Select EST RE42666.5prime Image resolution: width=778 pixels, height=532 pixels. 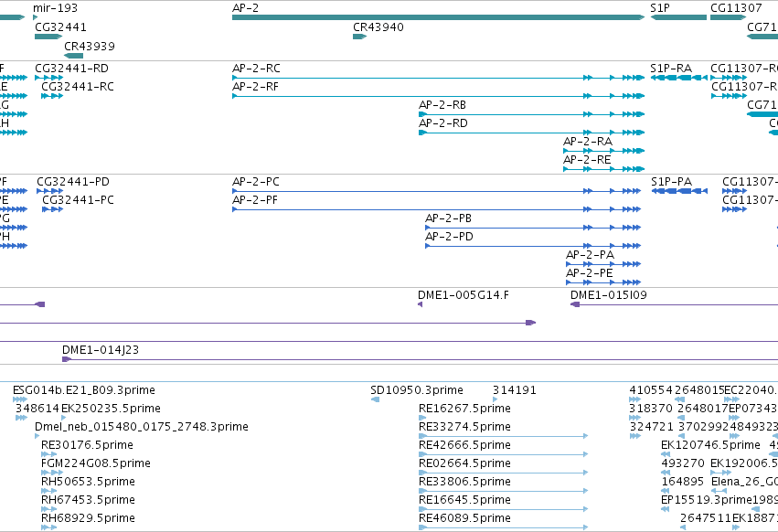pos(504,454)
